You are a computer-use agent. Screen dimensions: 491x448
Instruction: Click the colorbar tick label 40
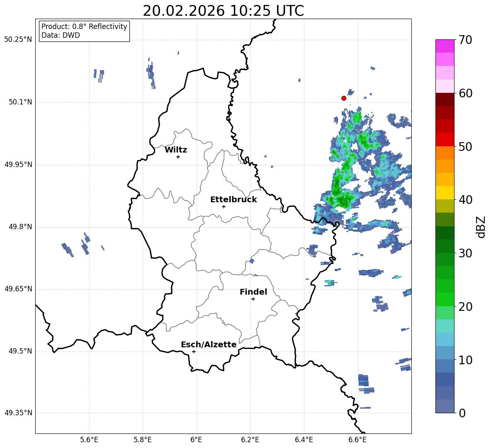(x=465, y=200)
